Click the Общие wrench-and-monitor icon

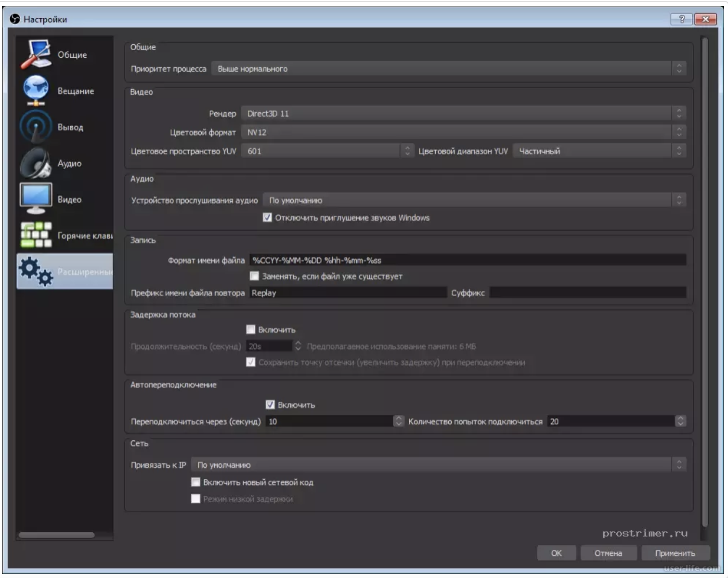click(x=36, y=54)
